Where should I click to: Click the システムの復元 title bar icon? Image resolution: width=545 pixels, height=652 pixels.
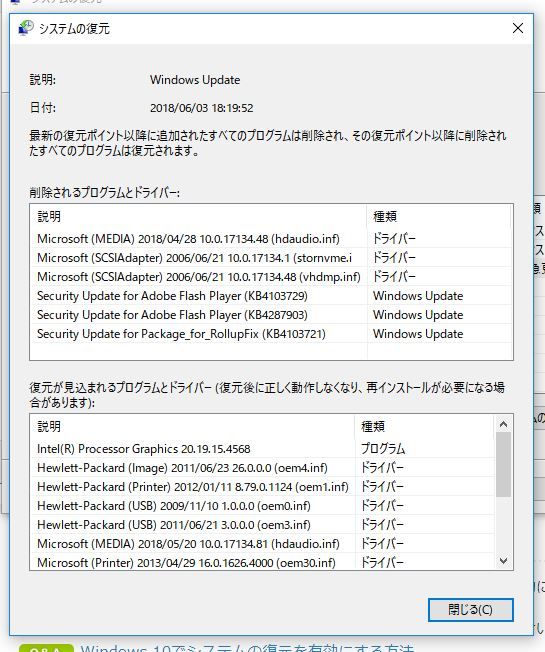[26, 28]
